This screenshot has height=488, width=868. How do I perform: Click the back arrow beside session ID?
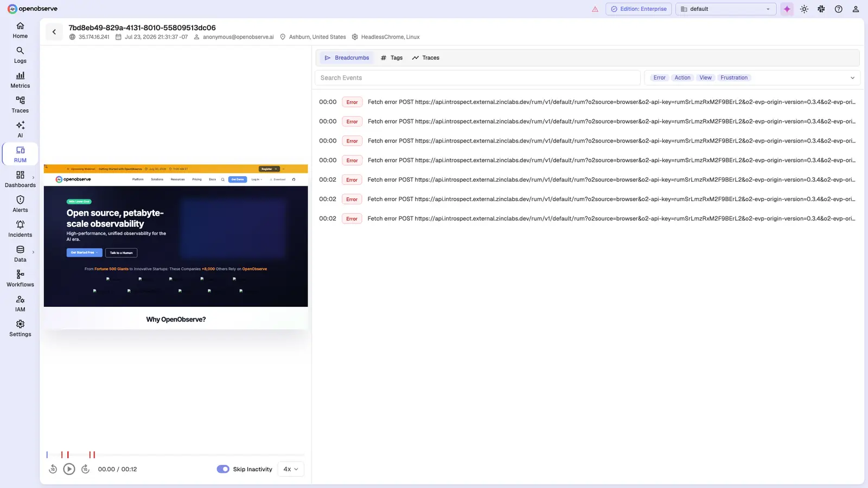pos(54,32)
